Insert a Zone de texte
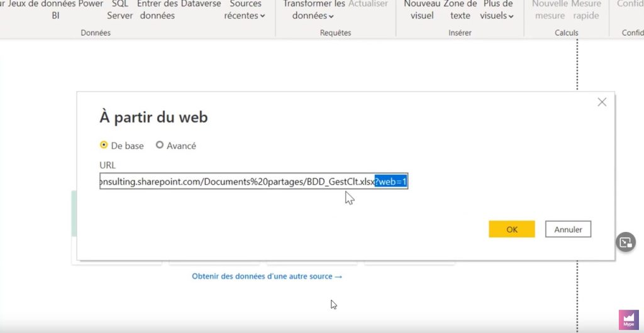Viewport: 644px width, 333px height. coord(460,10)
